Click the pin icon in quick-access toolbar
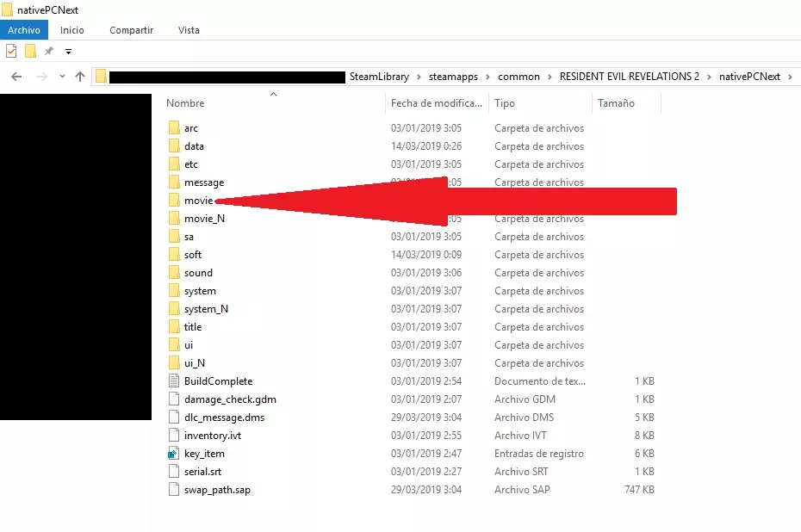The image size is (801, 532). 49,51
